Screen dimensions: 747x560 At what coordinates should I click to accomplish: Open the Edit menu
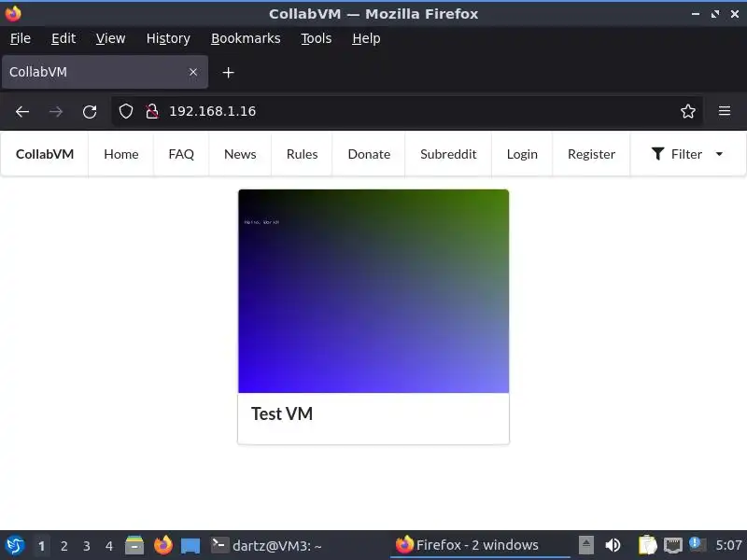[x=63, y=38]
